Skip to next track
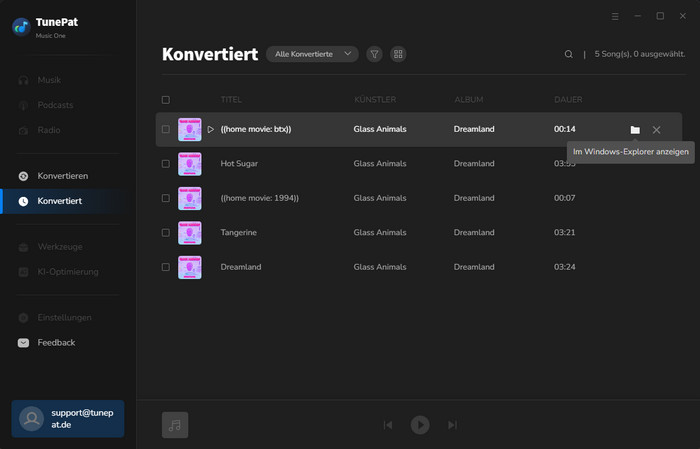The image size is (700, 449). pos(452,425)
